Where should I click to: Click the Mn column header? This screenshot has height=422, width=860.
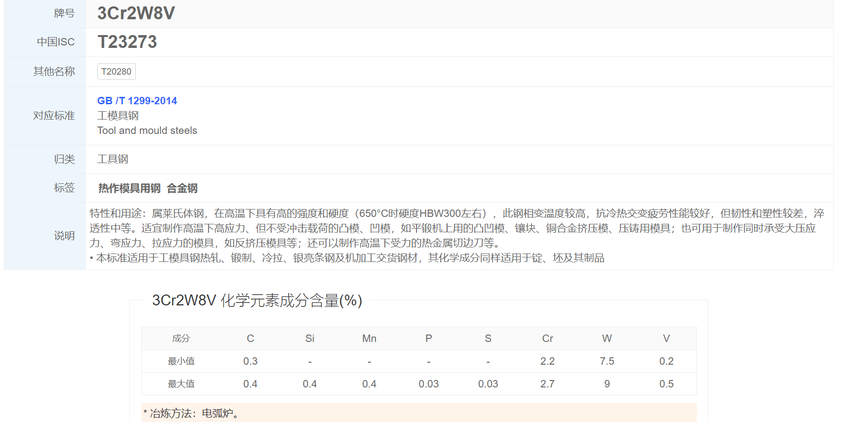[369, 339]
